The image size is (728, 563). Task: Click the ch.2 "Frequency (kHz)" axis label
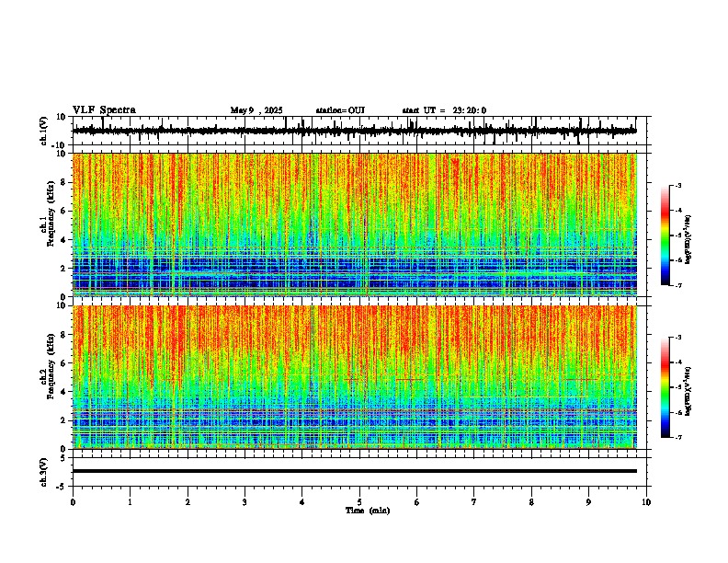(51, 366)
